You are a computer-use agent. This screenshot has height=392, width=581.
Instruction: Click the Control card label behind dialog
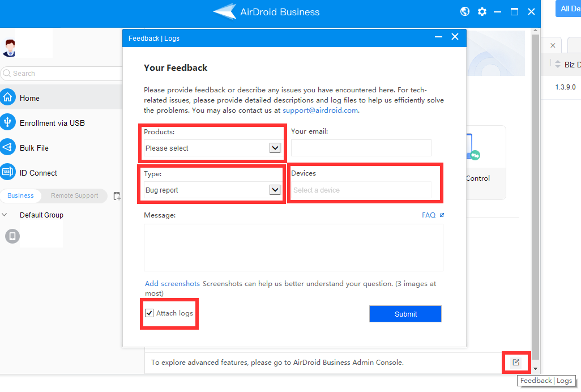click(x=478, y=178)
